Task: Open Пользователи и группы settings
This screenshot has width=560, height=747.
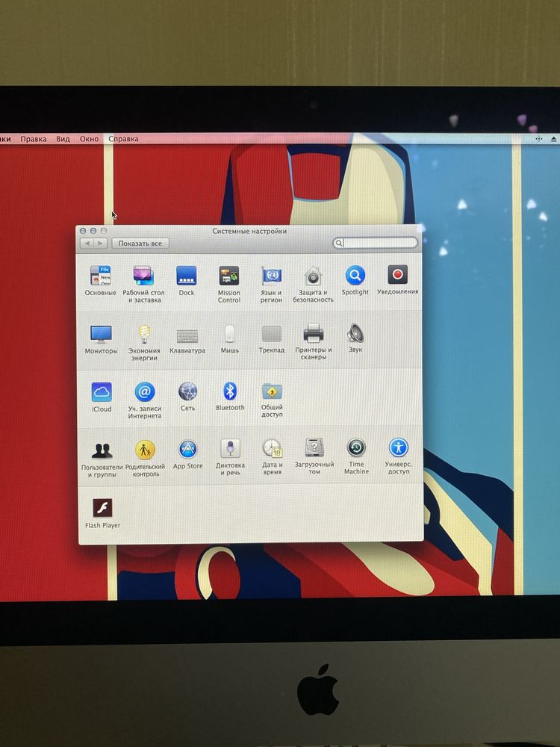Action: pyautogui.click(x=102, y=450)
